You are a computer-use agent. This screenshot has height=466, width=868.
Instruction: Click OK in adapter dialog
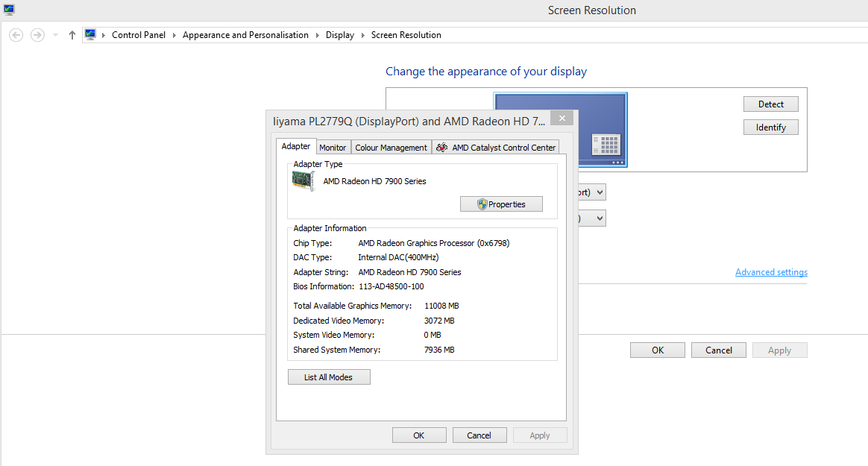pos(419,435)
